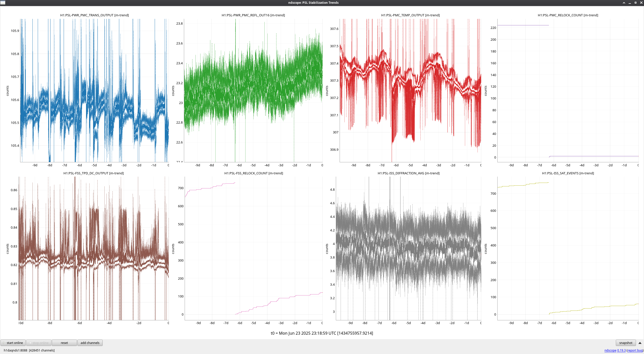Click the h1daqnds1:8088 server status text
The height and width of the screenshot is (354, 644).
pyautogui.click(x=29, y=350)
